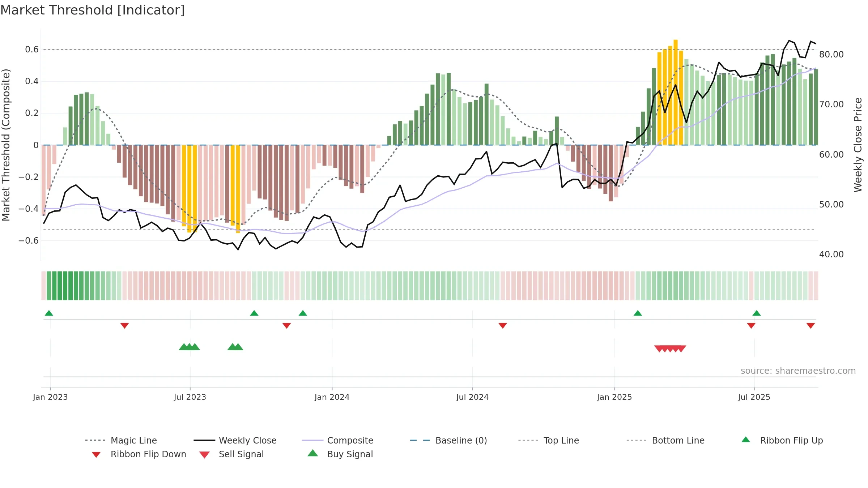Click the Ribbon Flip Up marker near Jul 2025

(757, 313)
